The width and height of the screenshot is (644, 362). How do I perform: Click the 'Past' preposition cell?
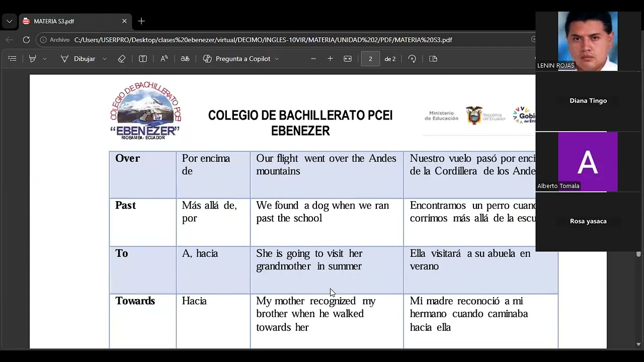[x=143, y=222]
